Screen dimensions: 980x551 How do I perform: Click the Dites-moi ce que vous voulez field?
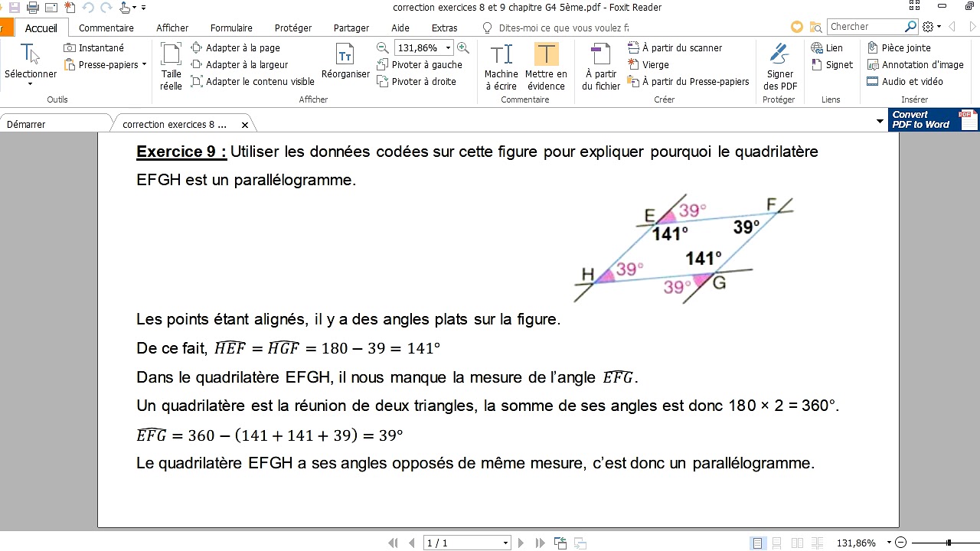pos(563,28)
